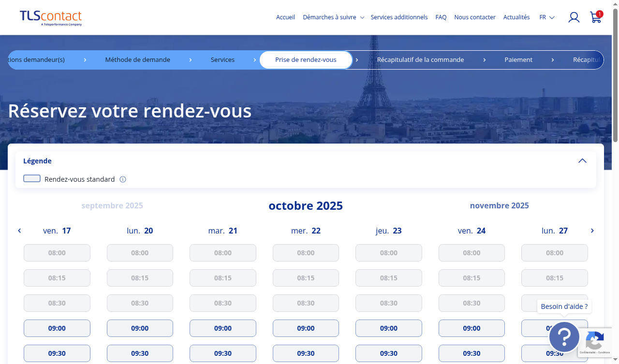Open the user account icon
619x364 pixels.
pos(574,17)
